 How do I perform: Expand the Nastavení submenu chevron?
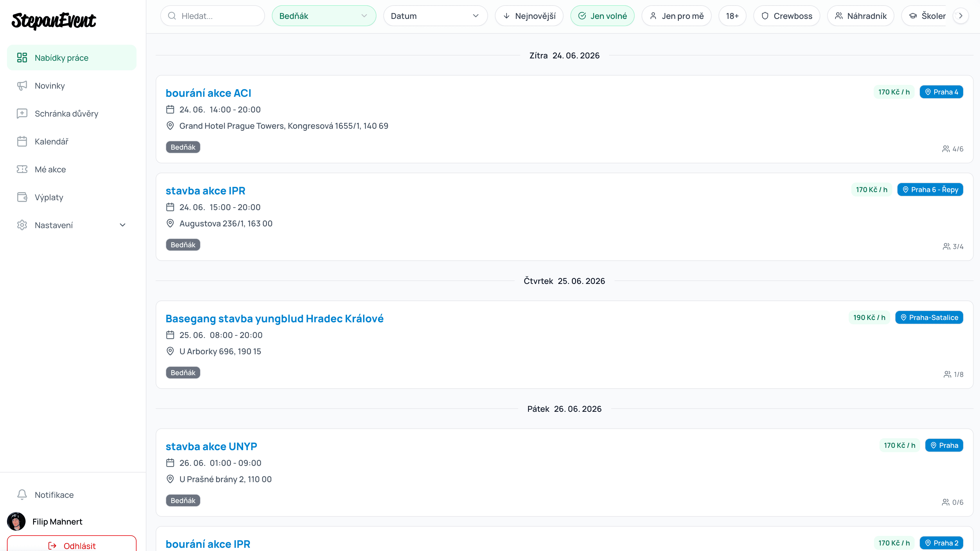123,225
